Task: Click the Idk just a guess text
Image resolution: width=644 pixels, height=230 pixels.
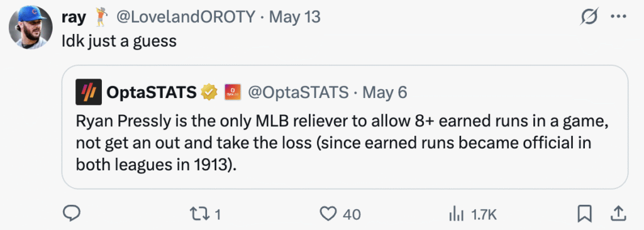Action: 119,41
